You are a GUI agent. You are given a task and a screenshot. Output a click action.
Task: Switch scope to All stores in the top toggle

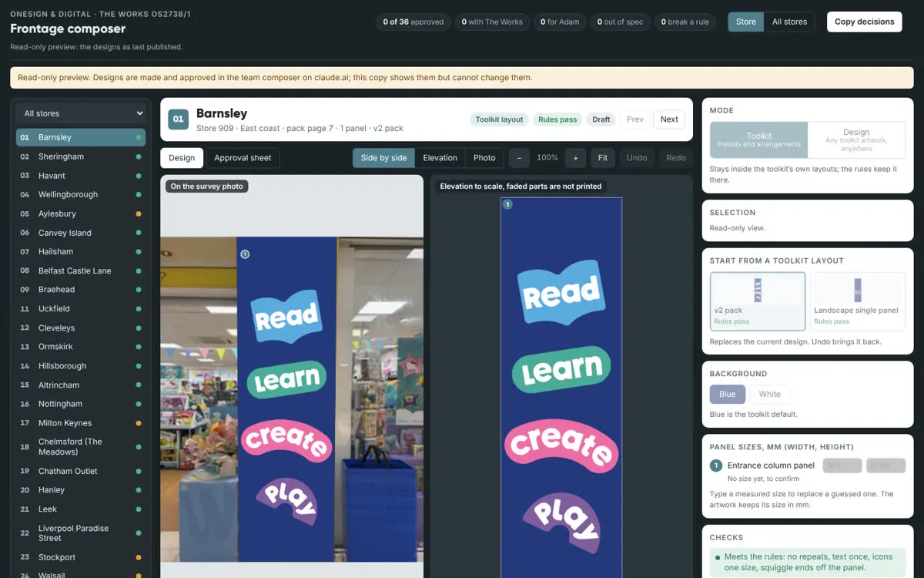(x=790, y=22)
